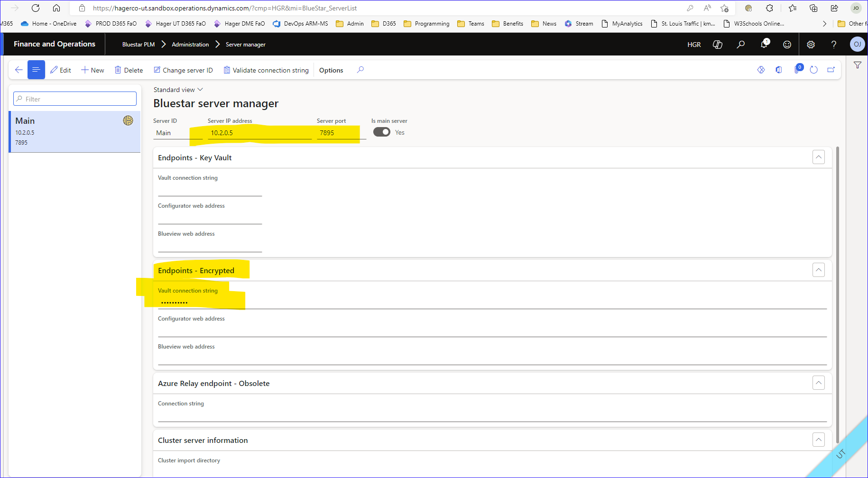The height and width of the screenshot is (478, 868).
Task: Click the browser share icon
Action: click(834, 8)
